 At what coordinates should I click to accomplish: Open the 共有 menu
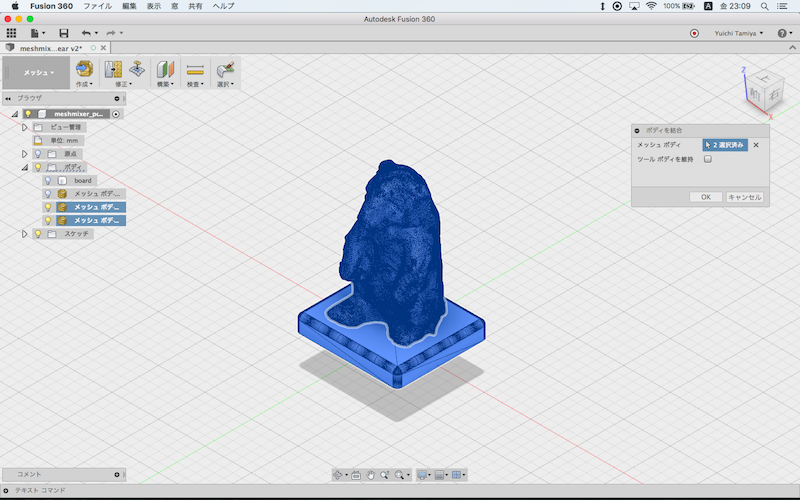pos(195,6)
